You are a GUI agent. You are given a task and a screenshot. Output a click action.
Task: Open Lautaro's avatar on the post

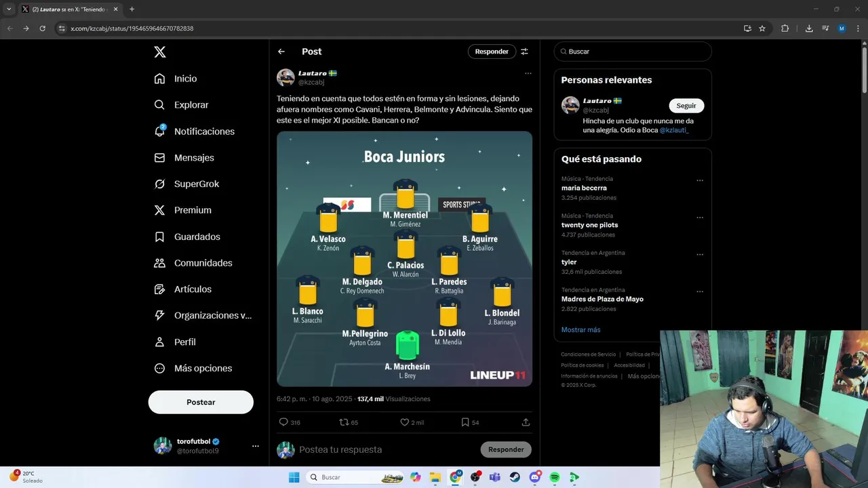(285, 77)
